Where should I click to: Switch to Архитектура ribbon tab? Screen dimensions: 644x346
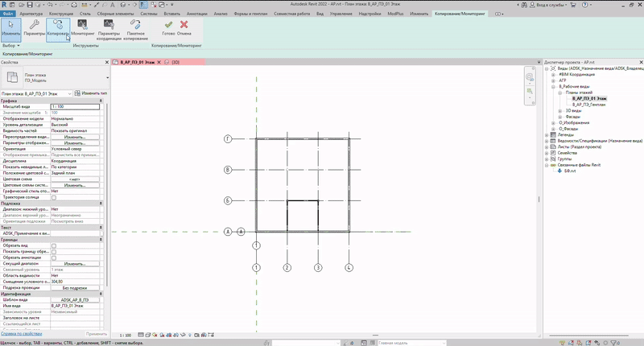[31, 14]
